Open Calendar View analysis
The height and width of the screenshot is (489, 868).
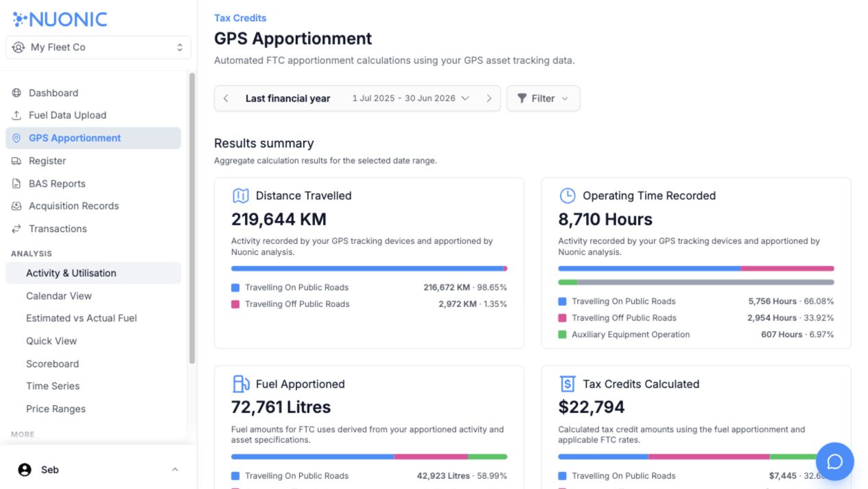(x=93, y=296)
